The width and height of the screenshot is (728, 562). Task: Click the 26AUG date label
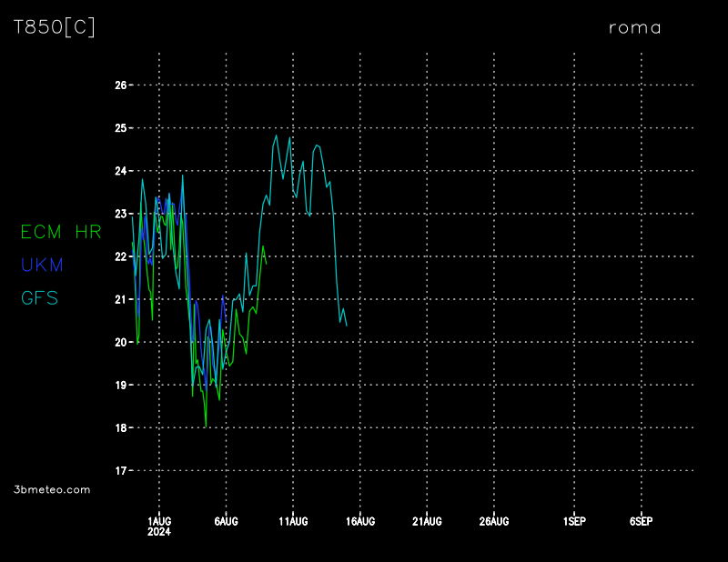[494, 521]
